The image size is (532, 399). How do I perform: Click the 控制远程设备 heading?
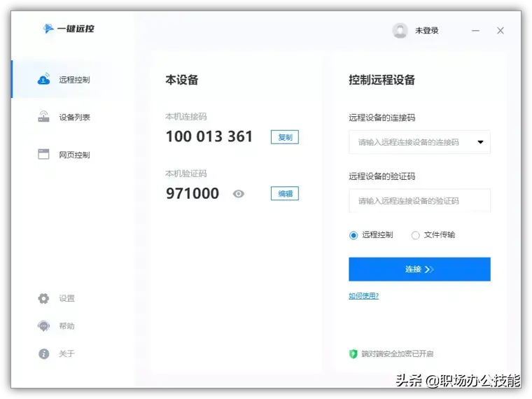coord(381,80)
